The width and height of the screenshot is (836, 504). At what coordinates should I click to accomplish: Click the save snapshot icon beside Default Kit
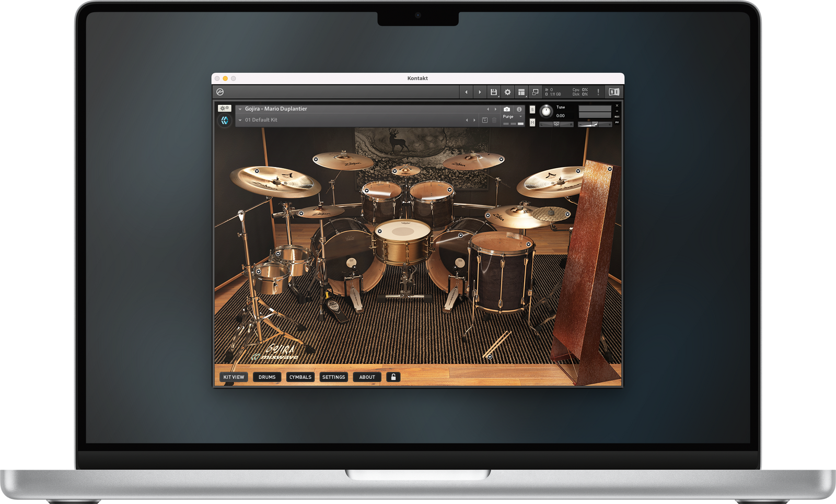point(485,120)
